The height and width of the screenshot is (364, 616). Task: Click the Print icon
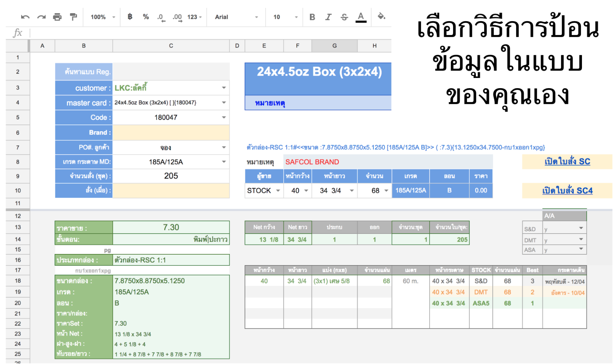point(57,17)
